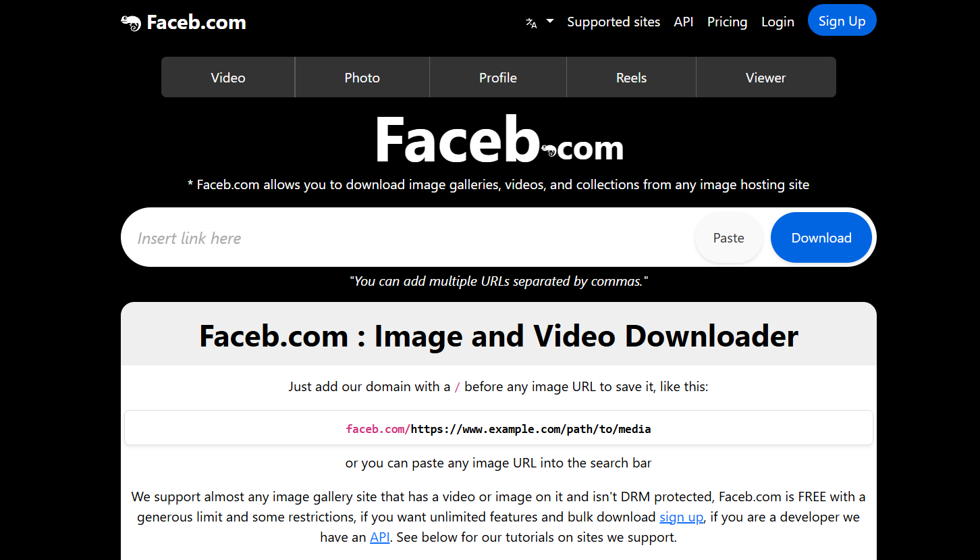Click the blue Sign Up button

(x=842, y=20)
